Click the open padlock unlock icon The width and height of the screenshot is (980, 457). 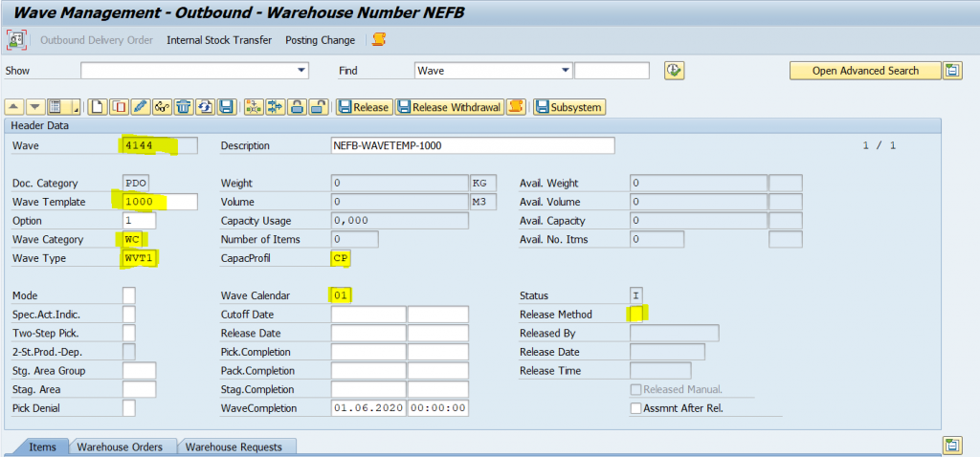point(319,107)
